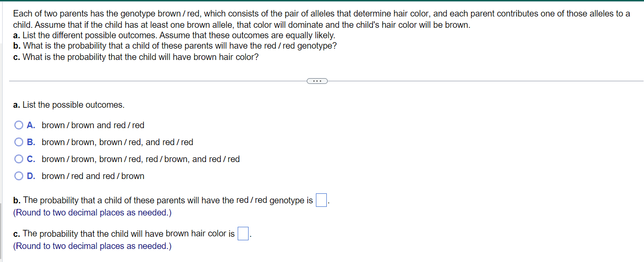
Task: Expand the ellipsis divider control
Action: (317, 81)
